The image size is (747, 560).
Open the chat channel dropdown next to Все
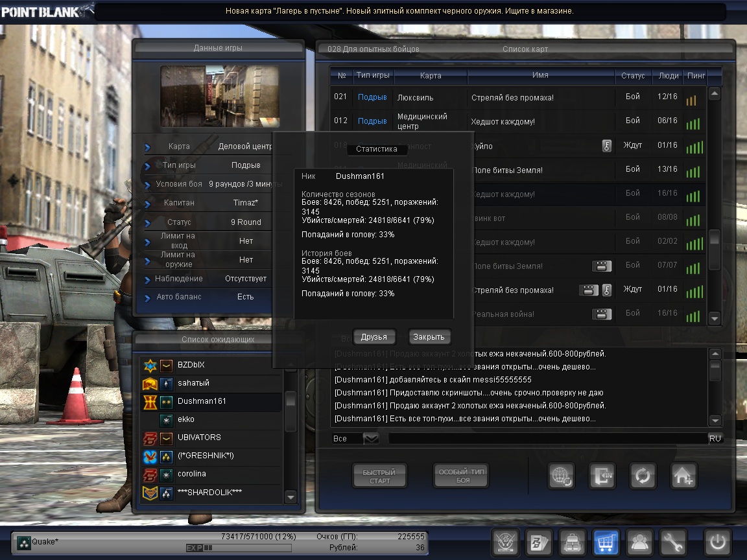click(371, 439)
